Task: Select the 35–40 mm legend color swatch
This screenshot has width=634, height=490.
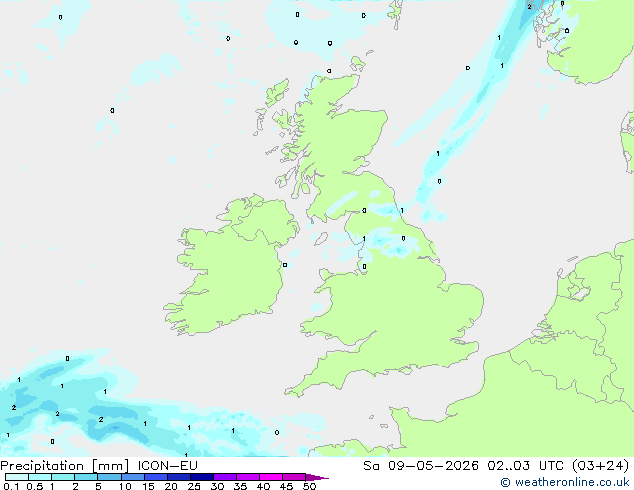Action: pyautogui.click(x=248, y=477)
